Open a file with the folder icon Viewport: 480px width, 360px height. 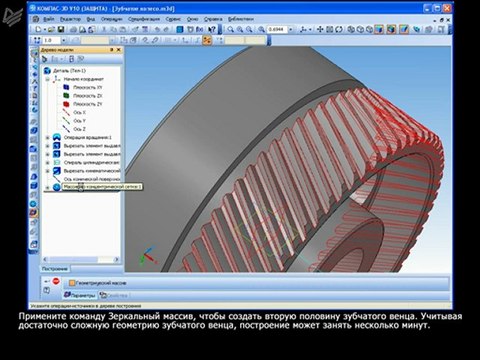click(51, 30)
